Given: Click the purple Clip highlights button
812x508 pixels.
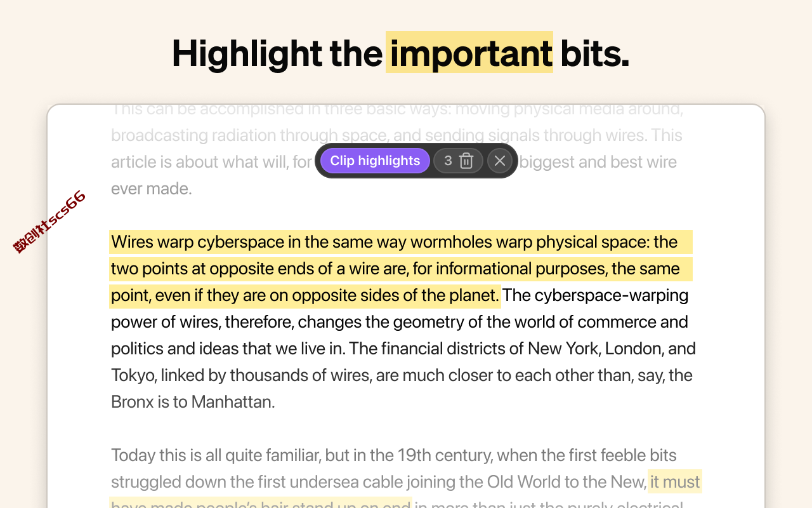Looking at the screenshot, I should 375,161.
